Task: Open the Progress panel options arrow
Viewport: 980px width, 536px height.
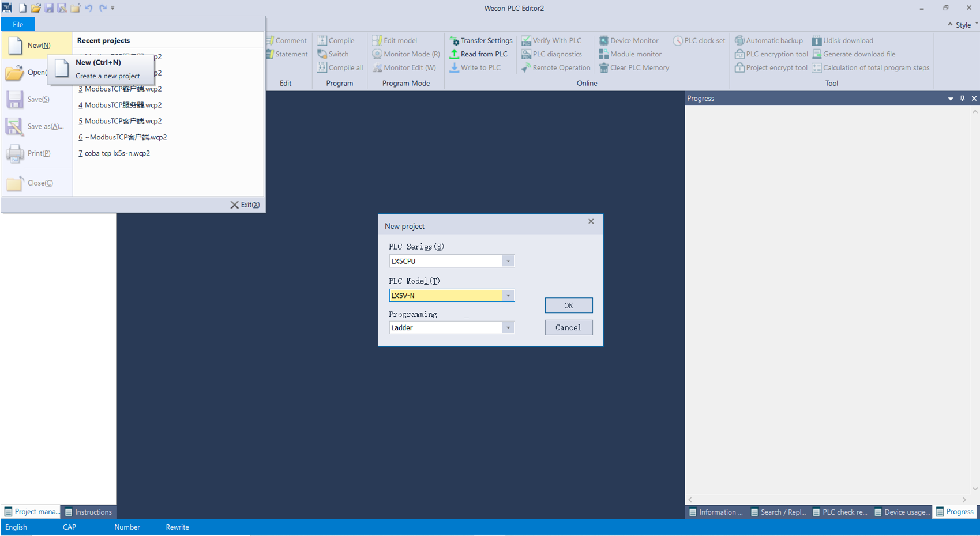Action: [x=951, y=99]
